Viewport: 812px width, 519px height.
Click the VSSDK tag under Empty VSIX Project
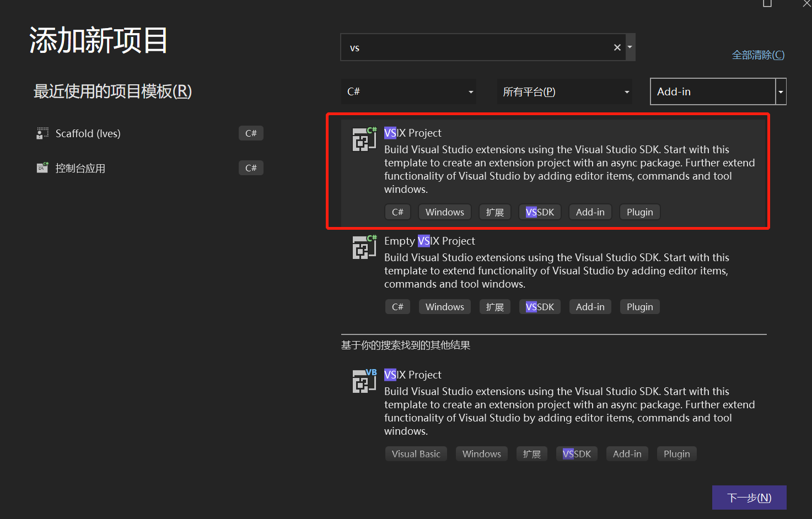point(540,307)
